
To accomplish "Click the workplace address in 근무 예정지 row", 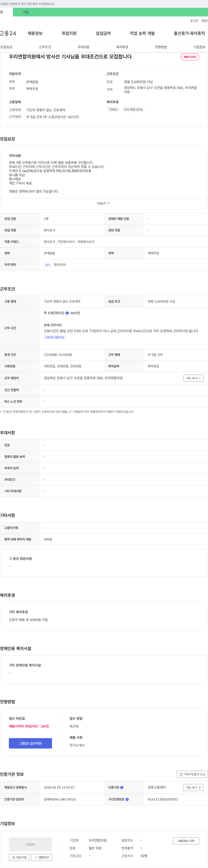I will 83,378.
